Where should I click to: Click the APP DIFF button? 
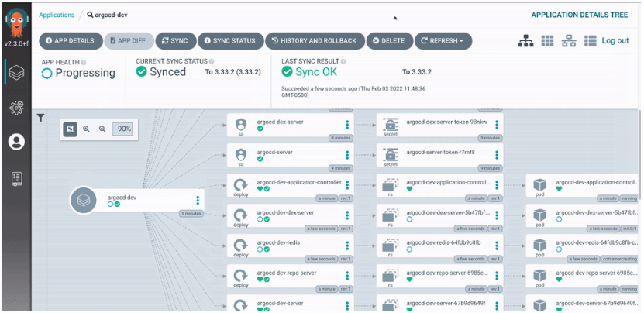click(129, 40)
